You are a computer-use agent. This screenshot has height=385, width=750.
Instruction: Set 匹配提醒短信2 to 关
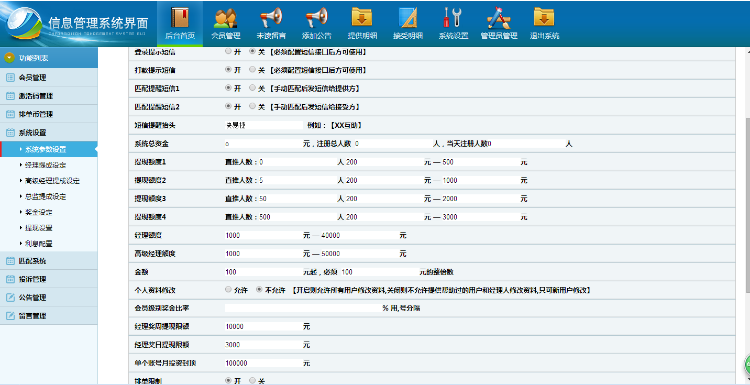coord(253,107)
